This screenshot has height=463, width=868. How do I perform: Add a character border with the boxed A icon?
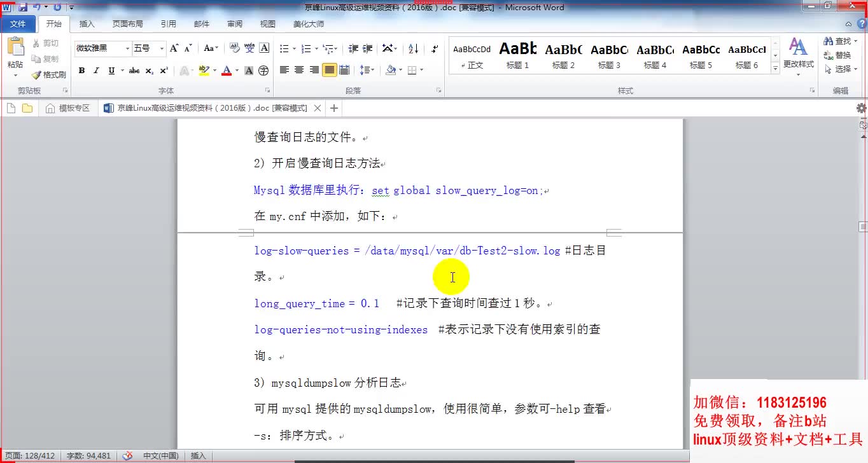tap(264, 48)
